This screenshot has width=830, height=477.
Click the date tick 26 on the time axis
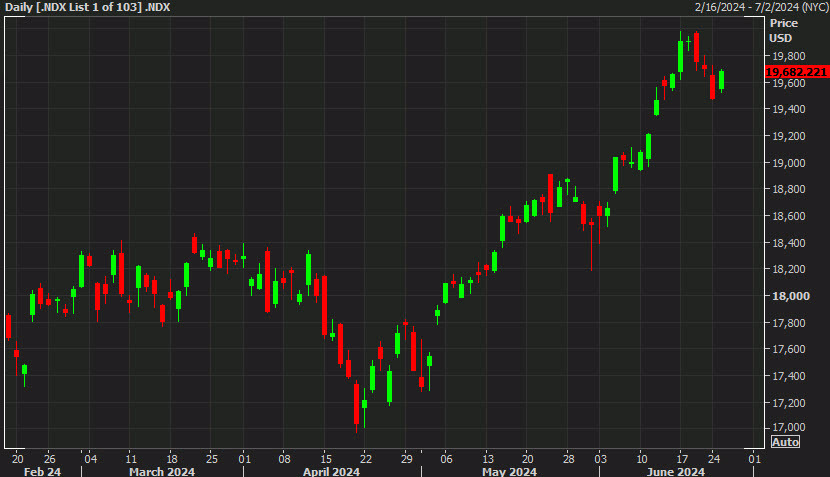tap(49, 458)
